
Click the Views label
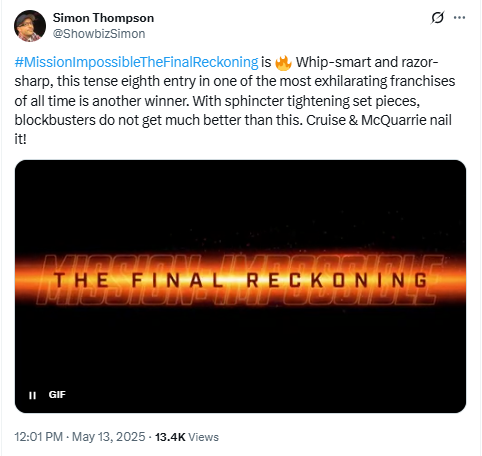pyautogui.click(x=203, y=437)
